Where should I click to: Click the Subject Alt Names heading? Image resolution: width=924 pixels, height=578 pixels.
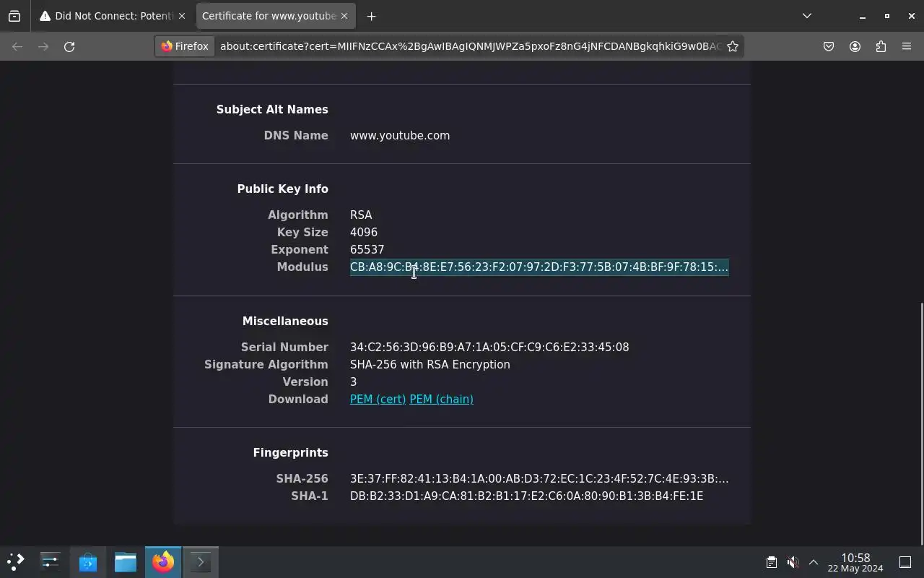(x=272, y=109)
